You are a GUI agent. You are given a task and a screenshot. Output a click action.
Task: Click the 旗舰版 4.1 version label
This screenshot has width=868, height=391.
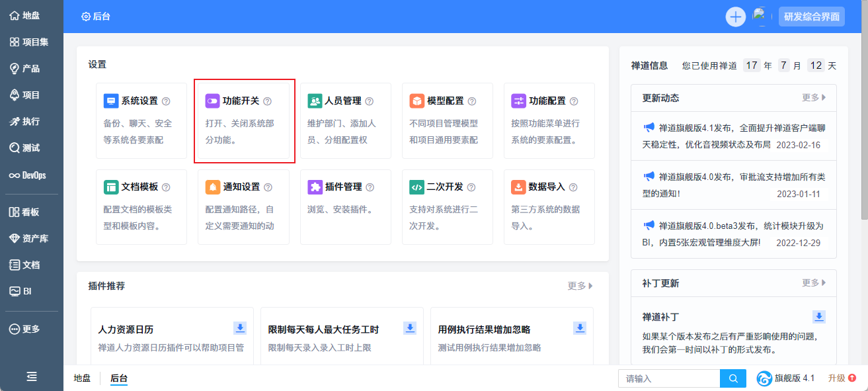tap(785, 378)
